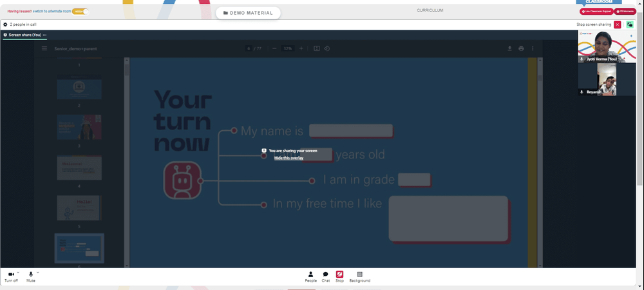Open Screen share tab options ellipsis
This screenshot has width=644, height=290.
[44, 35]
